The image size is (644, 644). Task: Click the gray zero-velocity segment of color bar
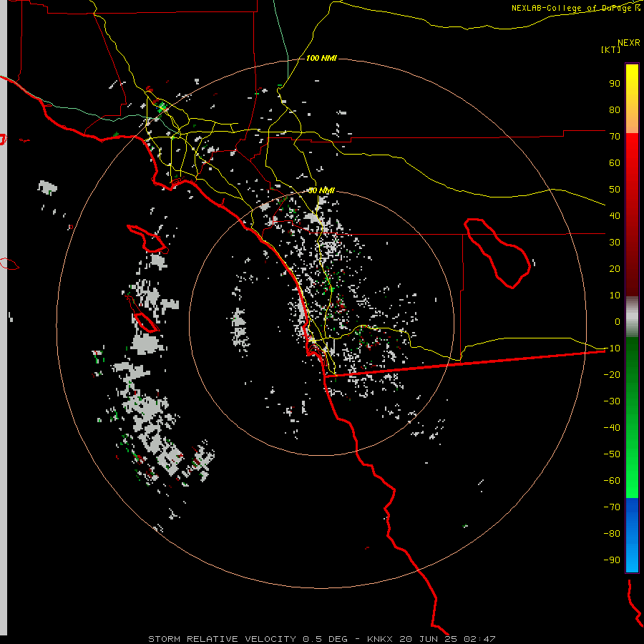[x=632, y=317]
